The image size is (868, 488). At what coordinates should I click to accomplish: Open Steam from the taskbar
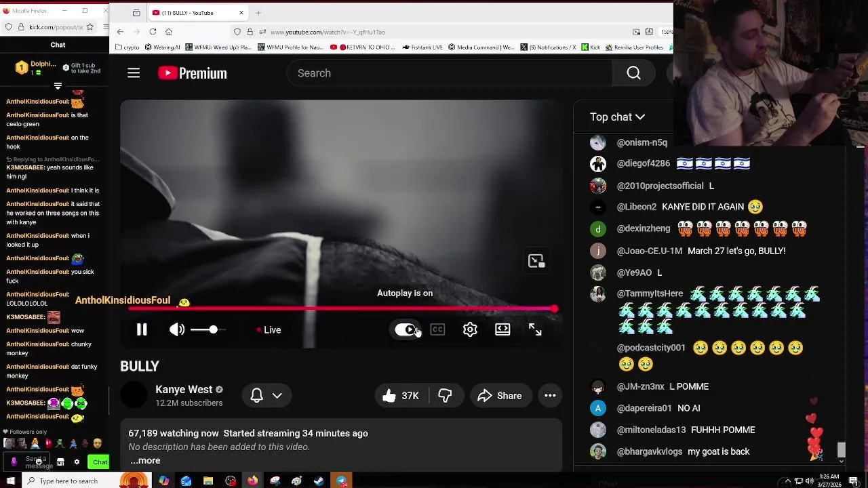[x=319, y=481]
